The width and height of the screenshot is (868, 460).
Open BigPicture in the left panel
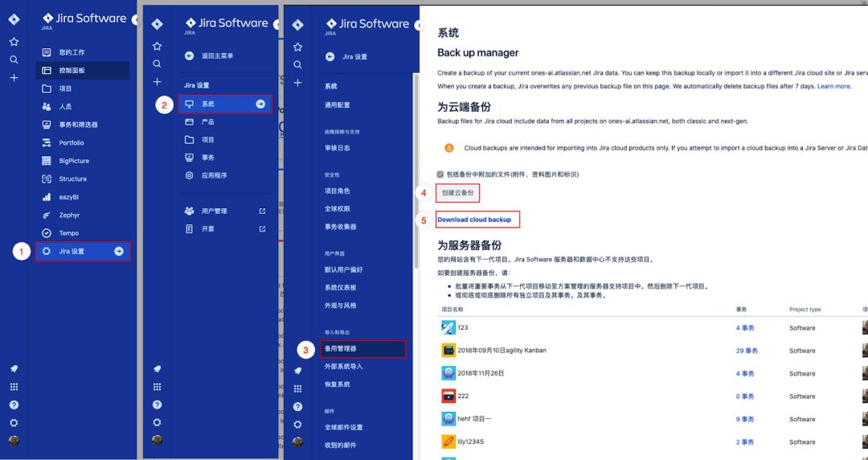pos(83,161)
